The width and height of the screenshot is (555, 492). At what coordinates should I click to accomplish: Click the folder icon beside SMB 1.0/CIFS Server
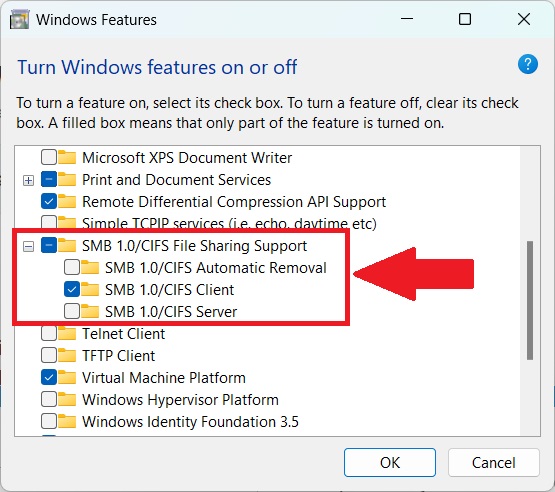point(90,311)
